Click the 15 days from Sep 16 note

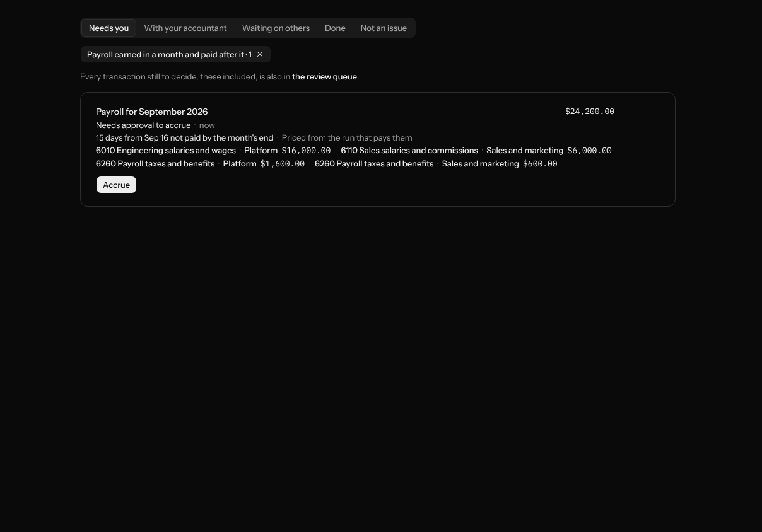click(x=184, y=138)
